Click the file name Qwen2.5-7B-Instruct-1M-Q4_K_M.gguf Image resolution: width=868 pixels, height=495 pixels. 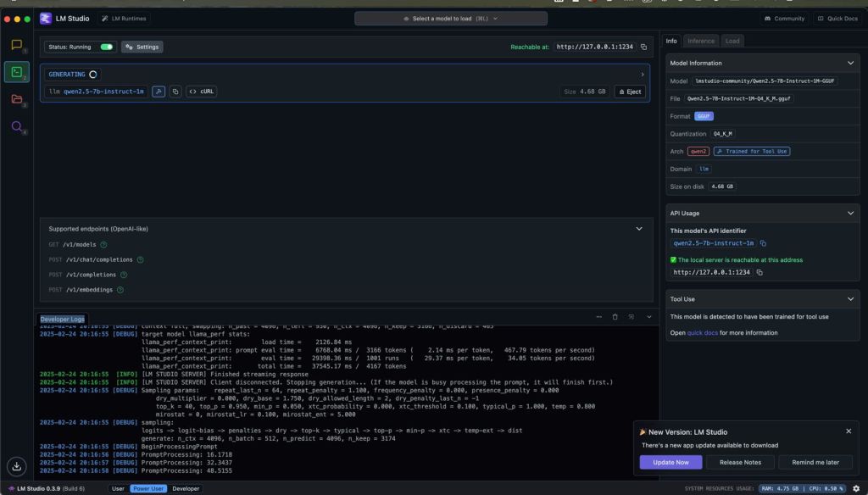click(739, 98)
